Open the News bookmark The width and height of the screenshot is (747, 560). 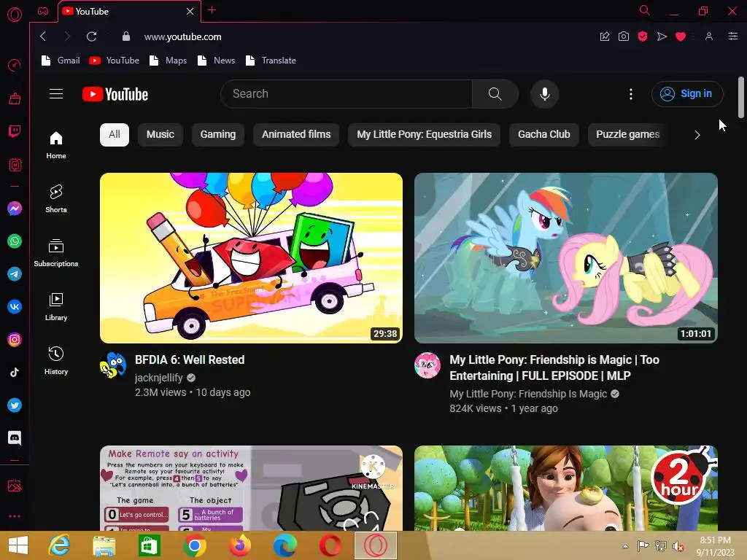pyautogui.click(x=216, y=61)
